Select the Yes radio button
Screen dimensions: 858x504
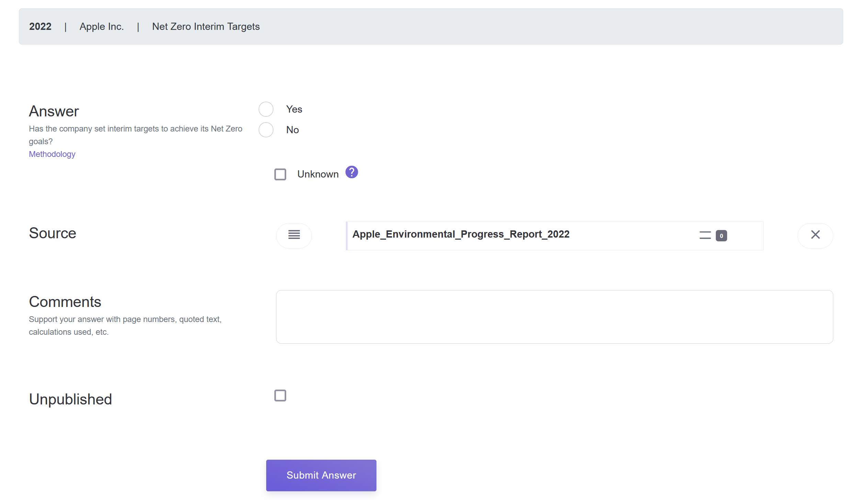tap(266, 109)
